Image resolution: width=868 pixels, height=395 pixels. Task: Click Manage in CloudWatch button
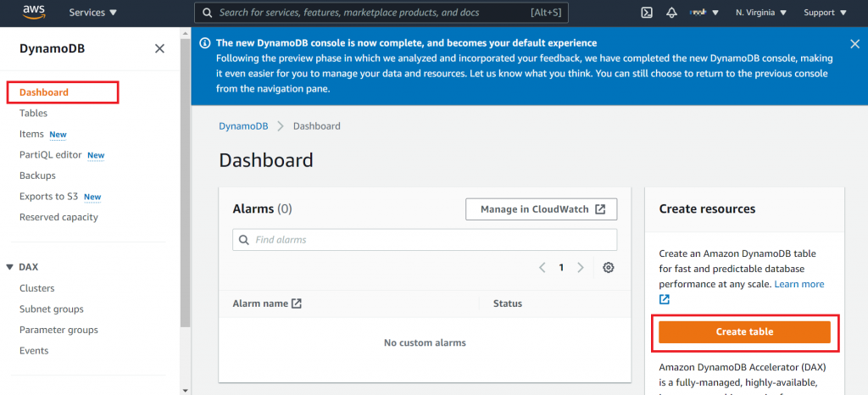pyautogui.click(x=541, y=209)
